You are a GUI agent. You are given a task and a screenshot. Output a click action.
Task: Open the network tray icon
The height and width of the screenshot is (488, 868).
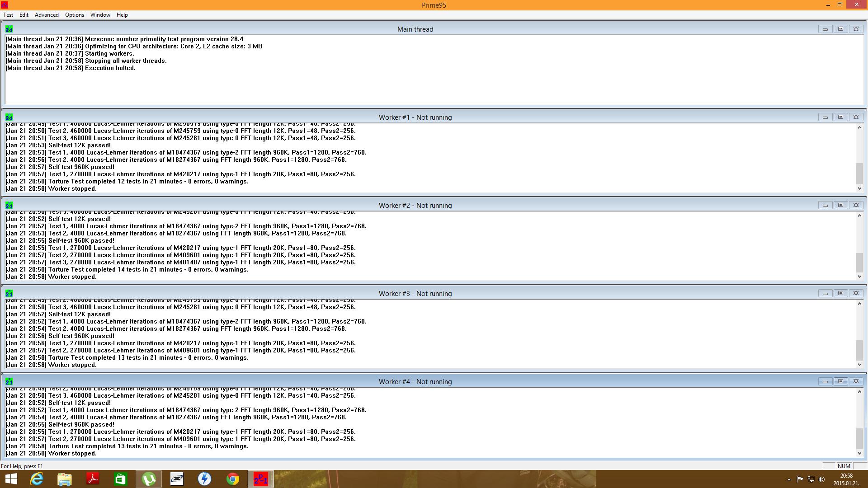click(x=811, y=479)
